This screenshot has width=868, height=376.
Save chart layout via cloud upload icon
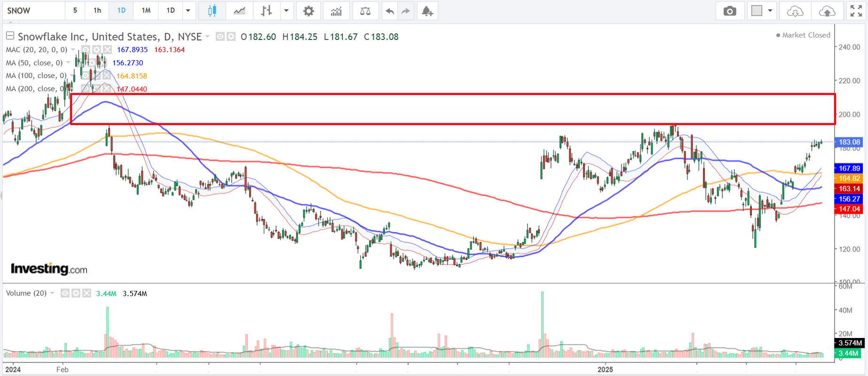tap(827, 11)
